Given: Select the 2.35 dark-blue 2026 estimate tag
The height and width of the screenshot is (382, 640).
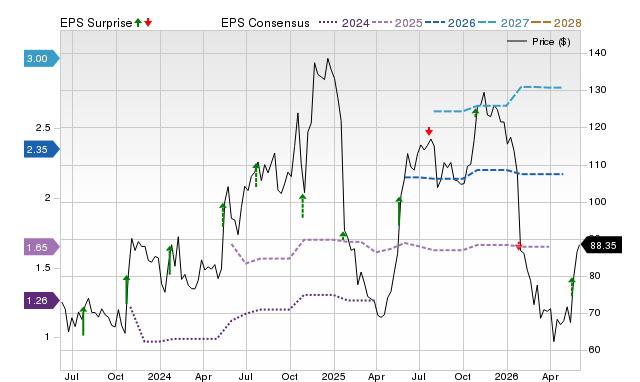Looking at the screenshot, I should [x=41, y=149].
